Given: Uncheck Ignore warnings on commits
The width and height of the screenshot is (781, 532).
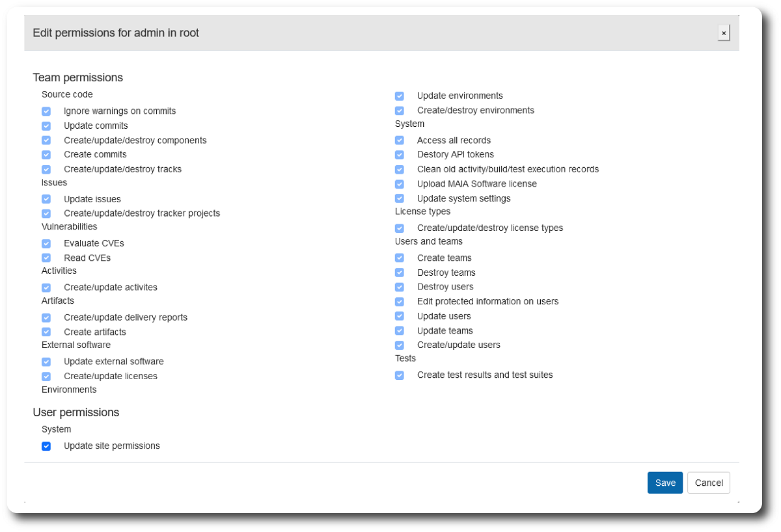Looking at the screenshot, I should (46, 111).
